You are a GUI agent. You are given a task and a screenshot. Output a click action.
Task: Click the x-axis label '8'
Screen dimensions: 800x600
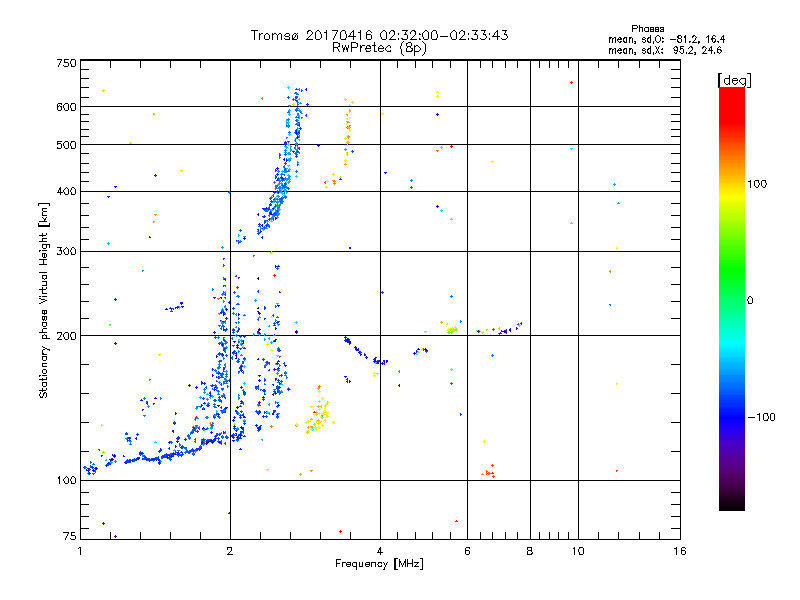point(530,551)
